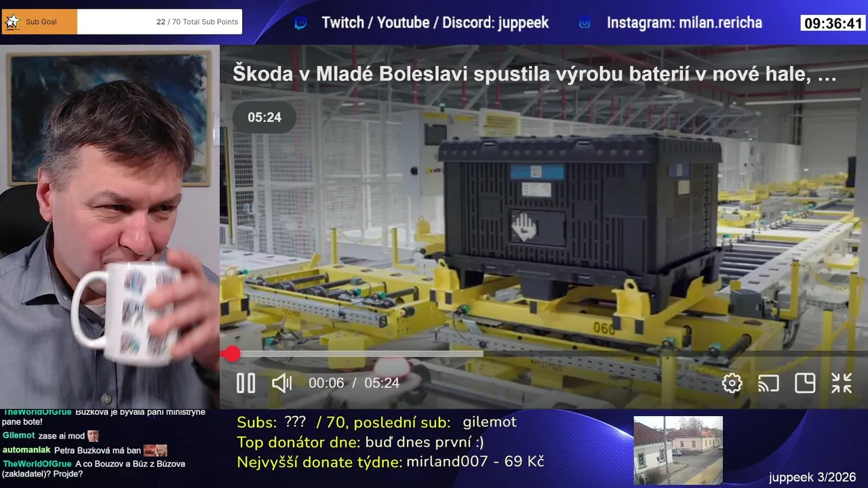Screen dimensions: 868x488
Task: Click the Gilemot username in chat
Action: coord(18,435)
